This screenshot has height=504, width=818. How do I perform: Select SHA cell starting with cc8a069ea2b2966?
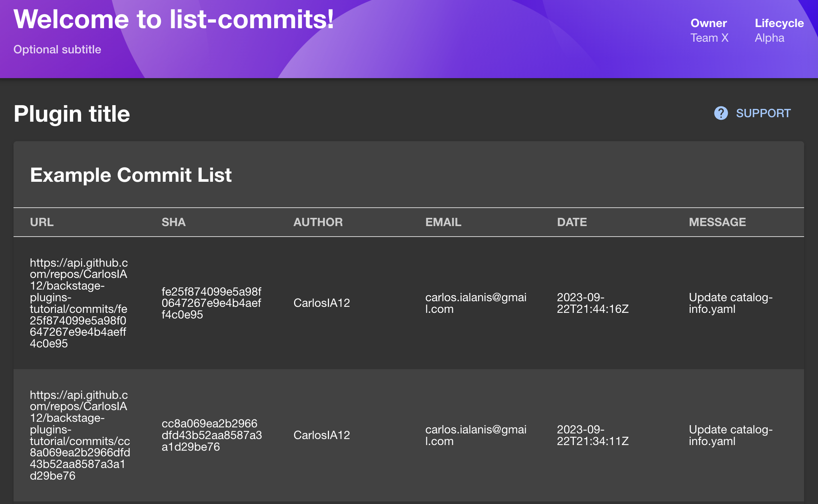tap(211, 435)
